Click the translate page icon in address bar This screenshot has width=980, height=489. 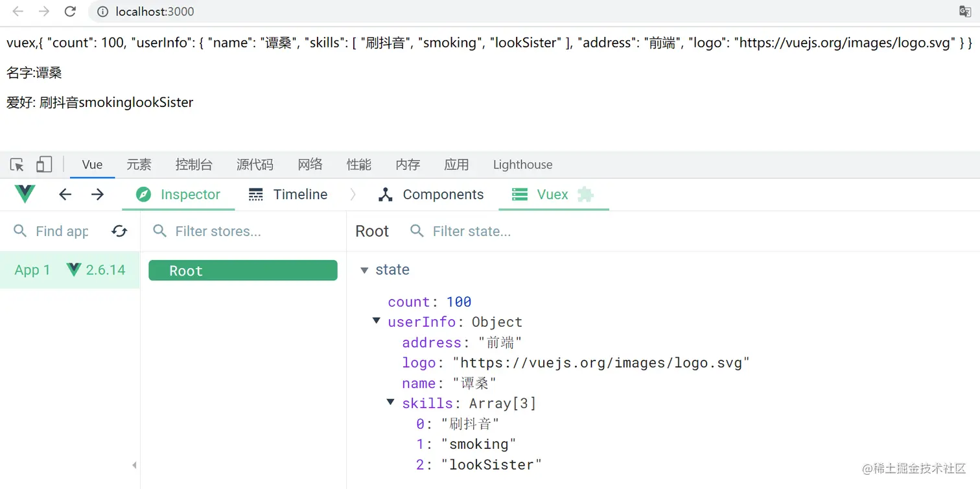[x=965, y=11]
